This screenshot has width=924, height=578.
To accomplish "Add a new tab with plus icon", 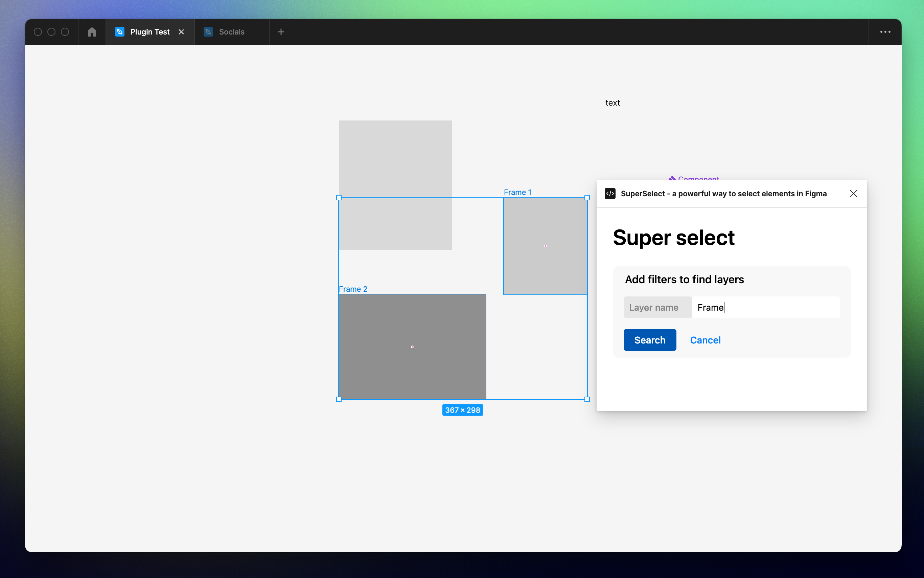I will [281, 32].
